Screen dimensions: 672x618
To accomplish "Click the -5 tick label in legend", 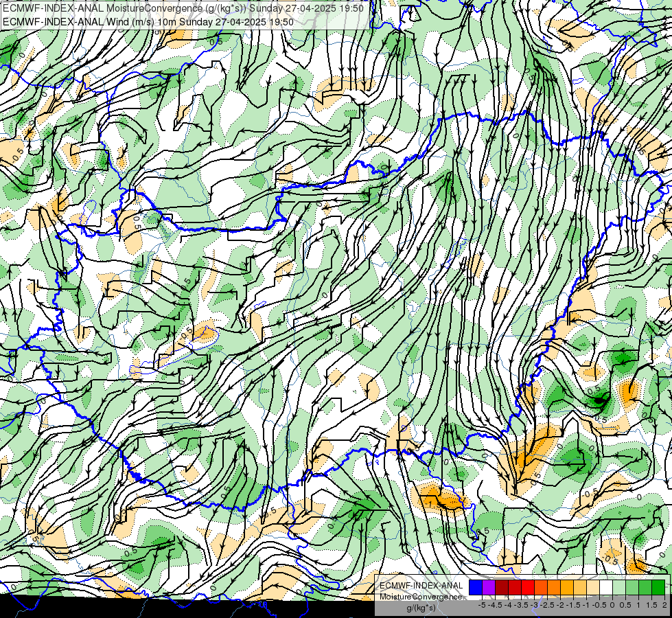I will click(482, 605).
